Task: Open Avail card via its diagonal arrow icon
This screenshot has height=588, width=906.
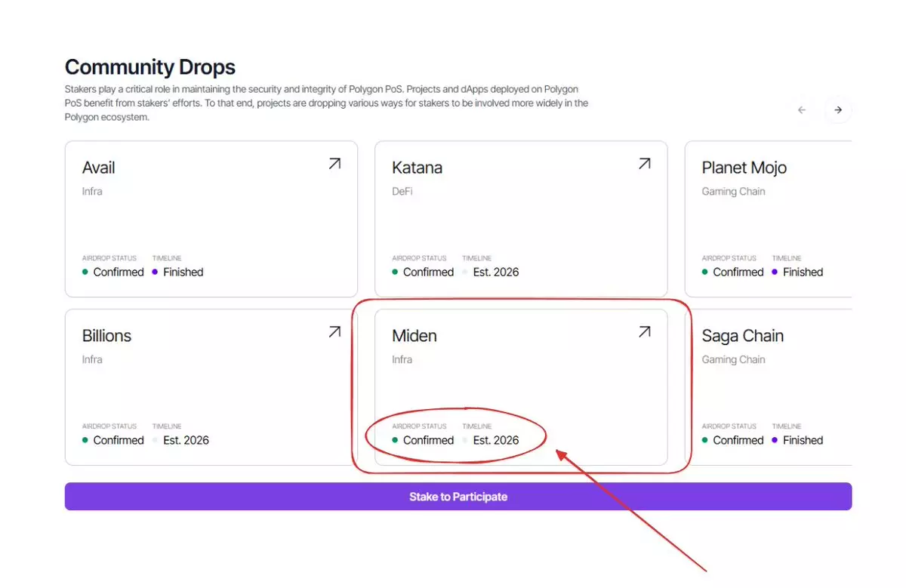Action: click(334, 164)
